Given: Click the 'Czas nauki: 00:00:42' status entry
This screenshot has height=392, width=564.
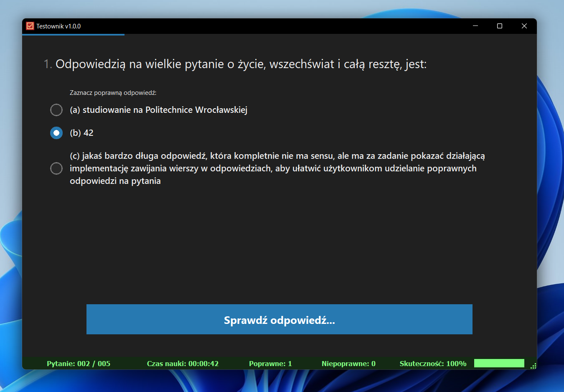Looking at the screenshot, I should [183, 364].
